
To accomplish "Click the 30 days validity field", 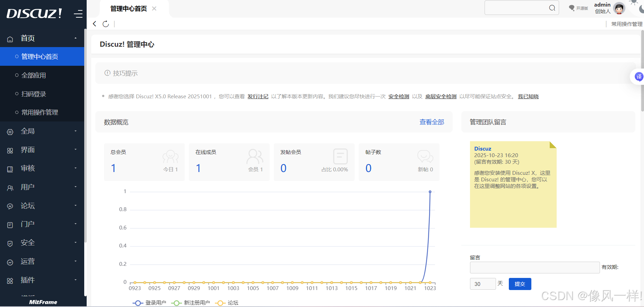I will 483,284.
